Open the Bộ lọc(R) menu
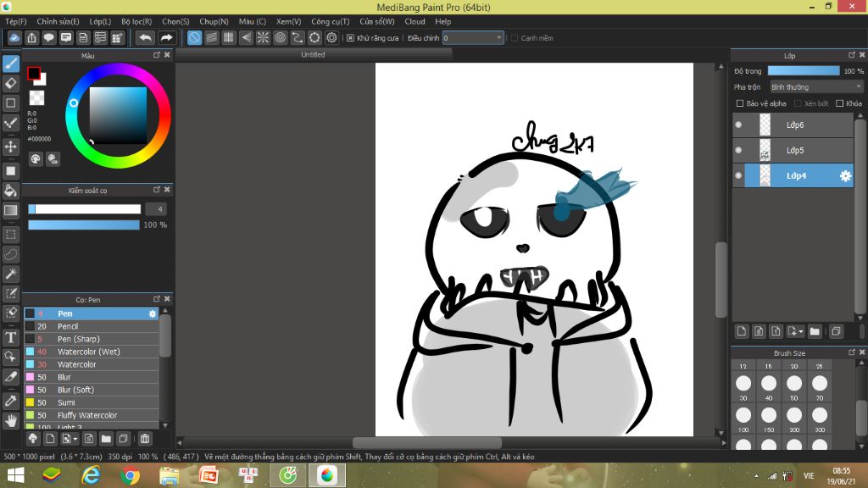This screenshot has height=488, width=868. click(x=136, y=21)
